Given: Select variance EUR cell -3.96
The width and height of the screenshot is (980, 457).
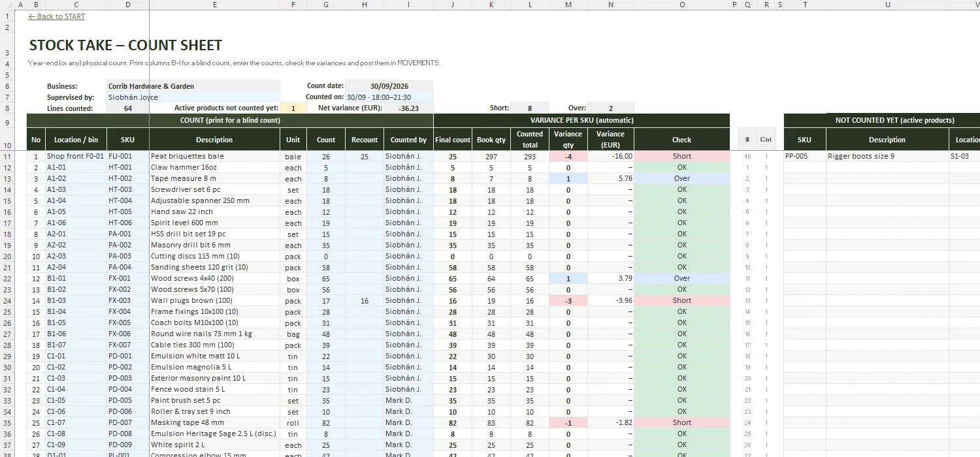Looking at the screenshot, I should point(611,301).
